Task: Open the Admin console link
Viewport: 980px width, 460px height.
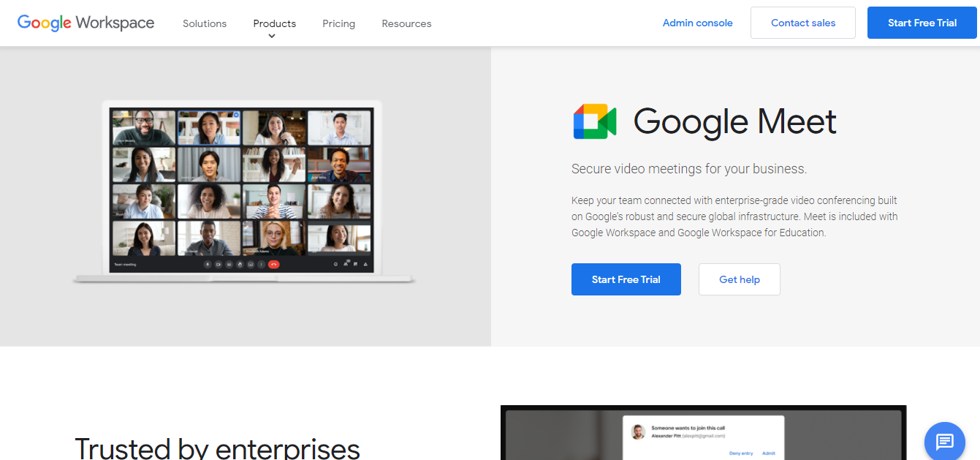Action: (697, 23)
